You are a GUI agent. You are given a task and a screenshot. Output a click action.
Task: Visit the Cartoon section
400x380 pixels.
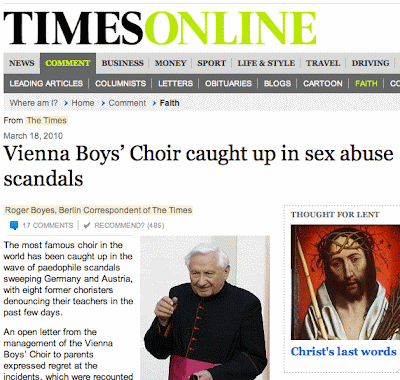[x=323, y=83]
